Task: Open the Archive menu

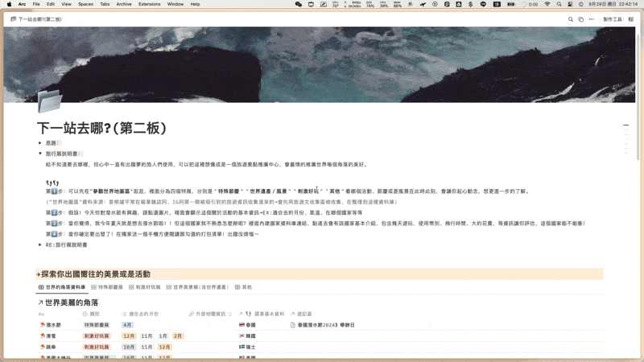Action: click(x=124, y=4)
